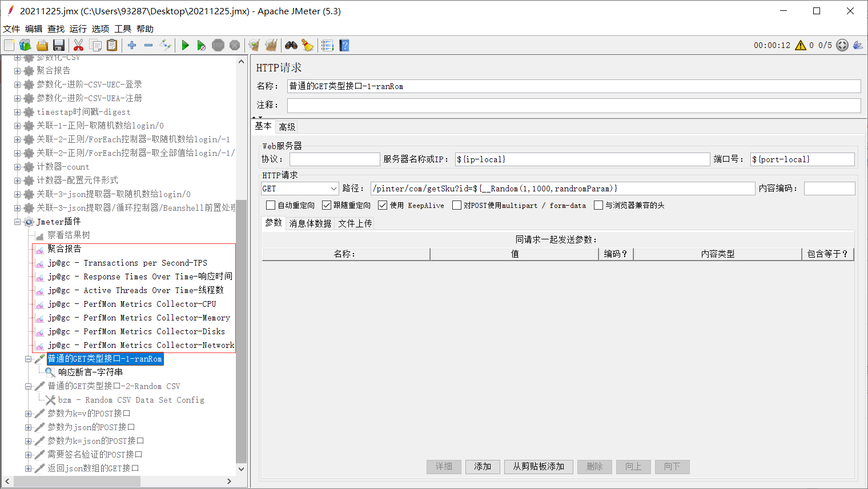Collapse 普通的GET类型接口-2-Random CSV node

pos(28,386)
